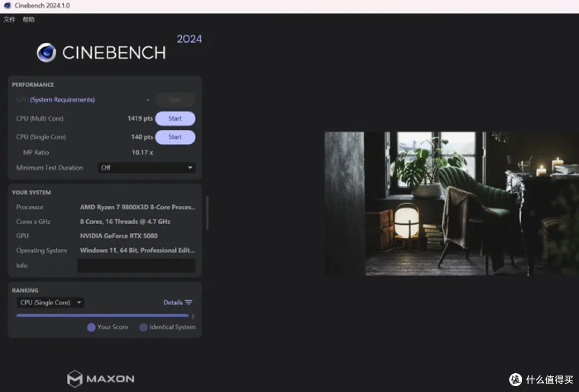The height and width of the screenshot is (392, 579).
Task: Click into the Info input field
Action: [x=136, y=265]
